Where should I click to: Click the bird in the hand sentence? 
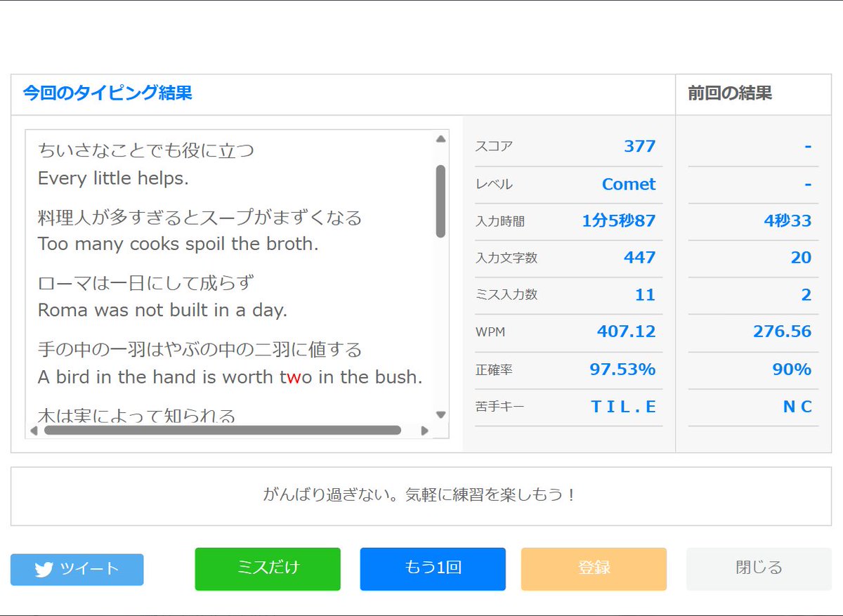coord(230,377)
